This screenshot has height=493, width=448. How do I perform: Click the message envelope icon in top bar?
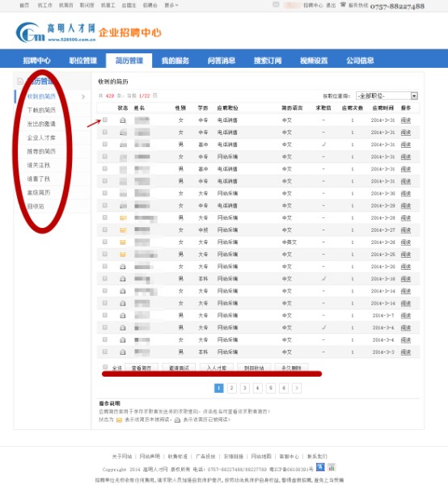pyautogui.click(x=276, y=5)
